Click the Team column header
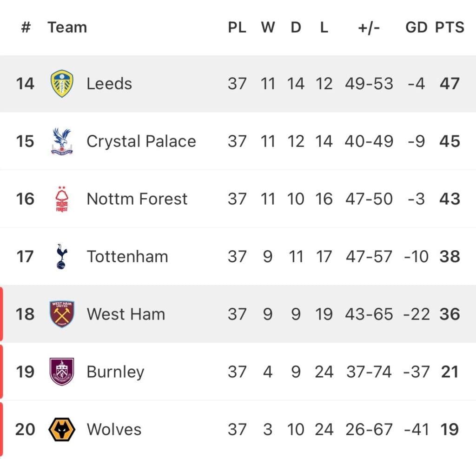The image size is (476, 459). pyautogui.click(x=67, y=27)
